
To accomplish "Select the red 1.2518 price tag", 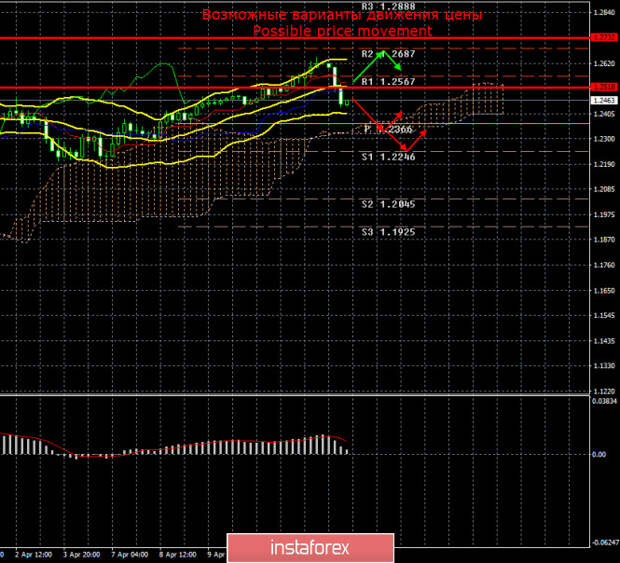I will pyautogui.click(x=603, y=88).
